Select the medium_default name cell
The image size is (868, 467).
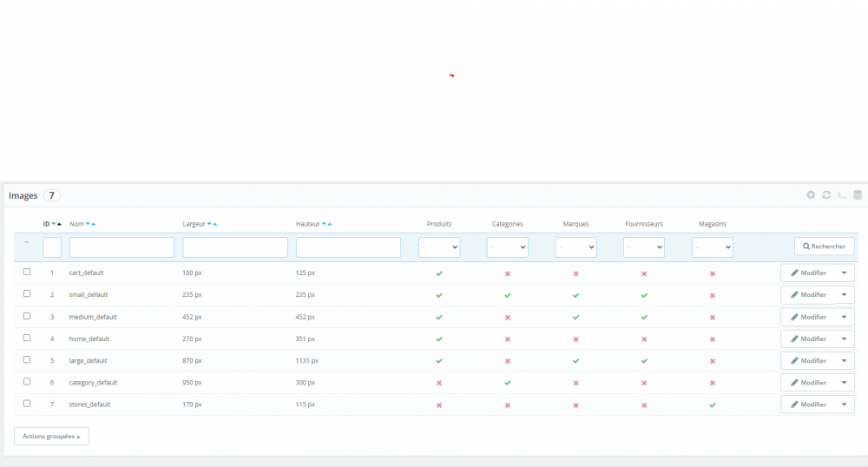(x=93, y=317)
